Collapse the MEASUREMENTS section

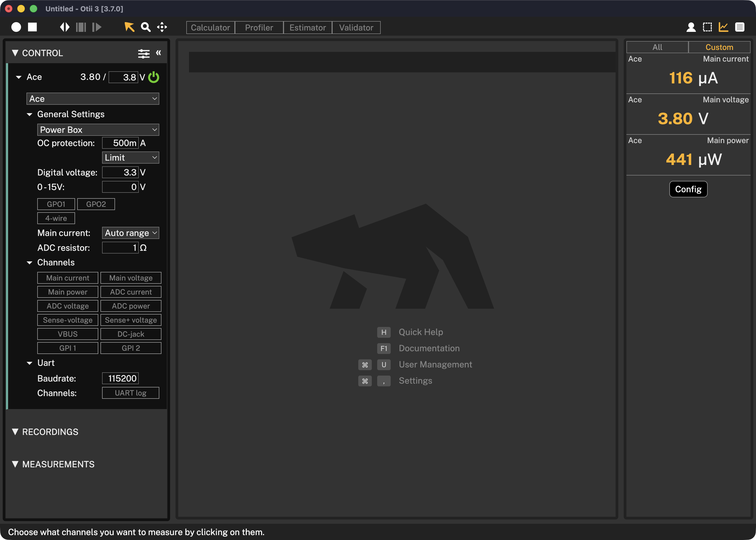pyautogui.click(x=15, y=464)
